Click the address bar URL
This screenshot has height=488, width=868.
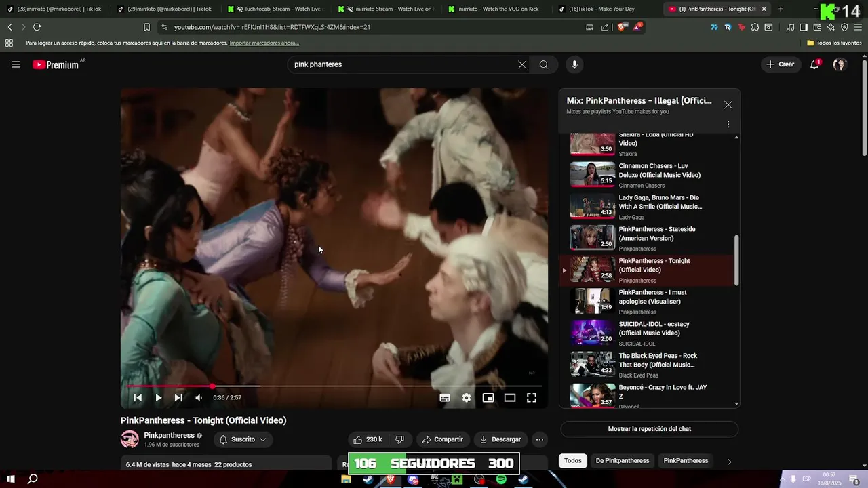[x=271, y=27]
